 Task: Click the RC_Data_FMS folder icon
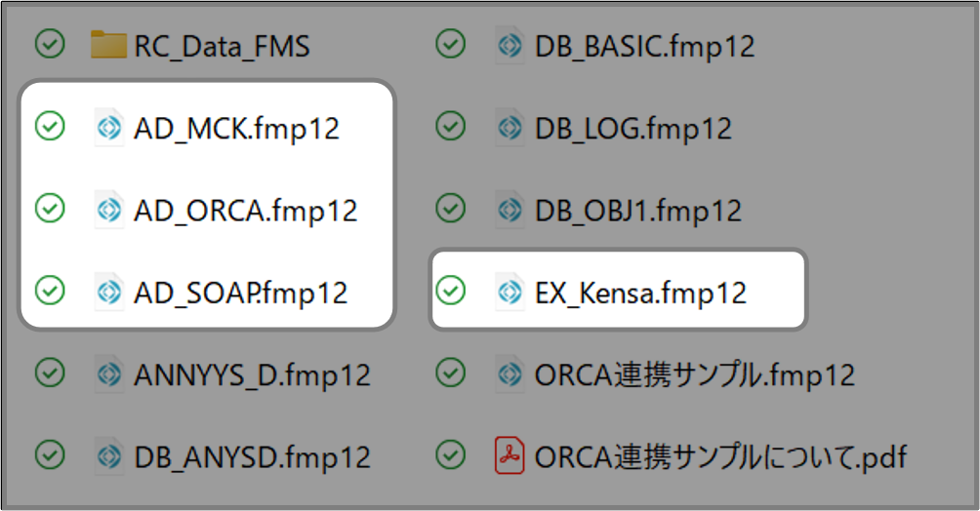tap(108, 45)
